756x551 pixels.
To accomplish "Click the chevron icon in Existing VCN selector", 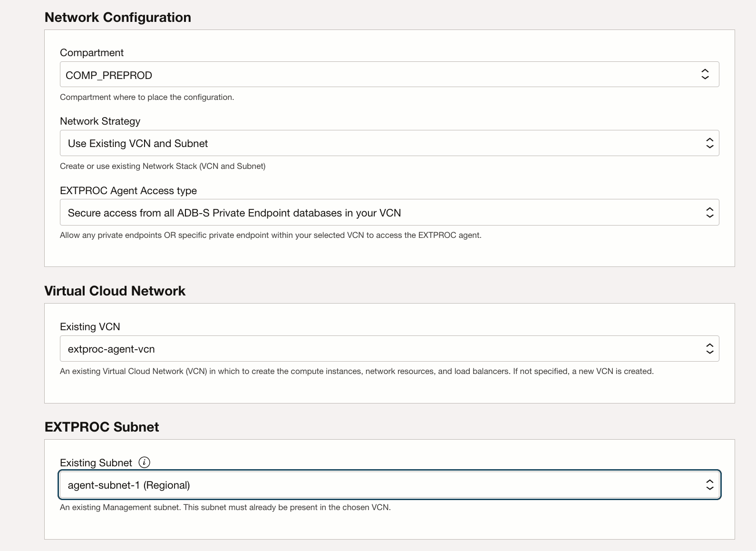I will (x=709, y=349).
